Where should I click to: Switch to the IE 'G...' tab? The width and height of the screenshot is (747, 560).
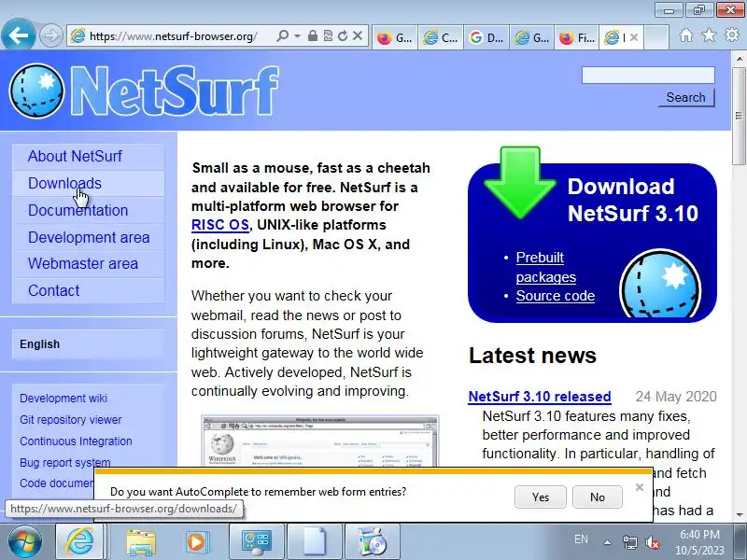(x=531, y=37)
